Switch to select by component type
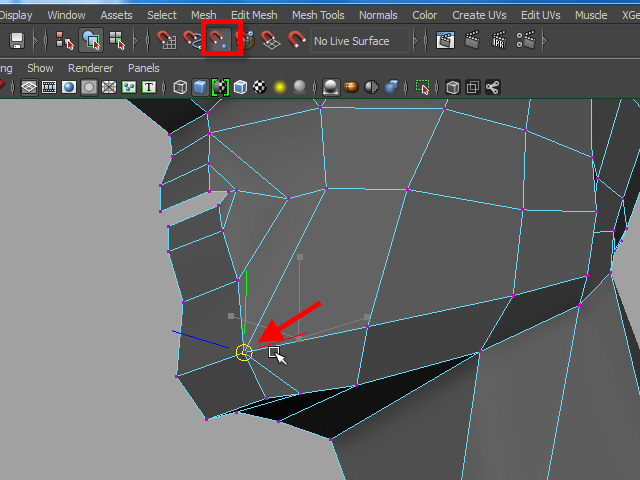 tap(117, 40)
